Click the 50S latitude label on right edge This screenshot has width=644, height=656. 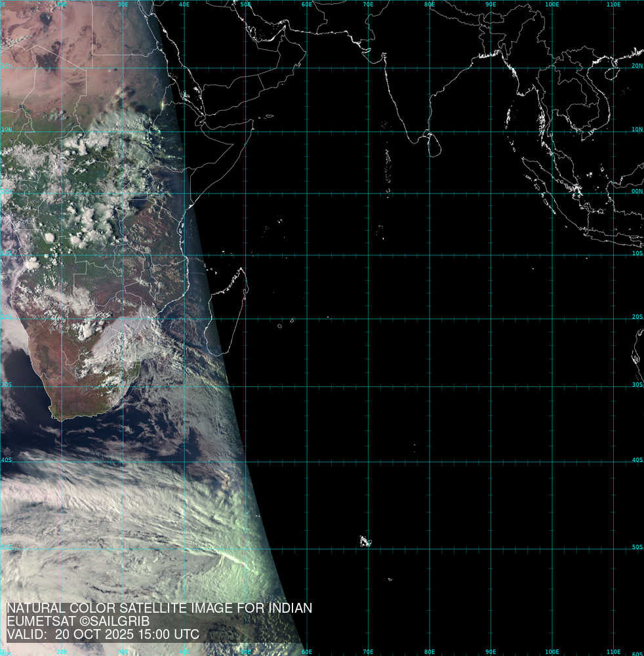(637, 547)
